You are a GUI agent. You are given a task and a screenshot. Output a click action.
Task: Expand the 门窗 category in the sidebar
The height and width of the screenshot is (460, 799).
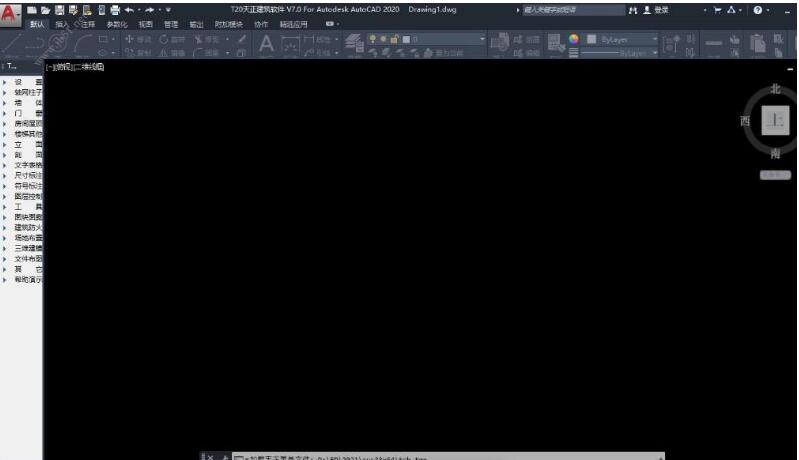pos(27,112)
